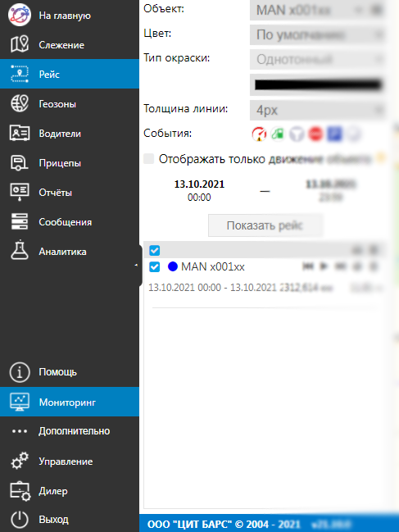Expand the Толщина линии dropdown
399x532 pixels.
coord(318,110)
